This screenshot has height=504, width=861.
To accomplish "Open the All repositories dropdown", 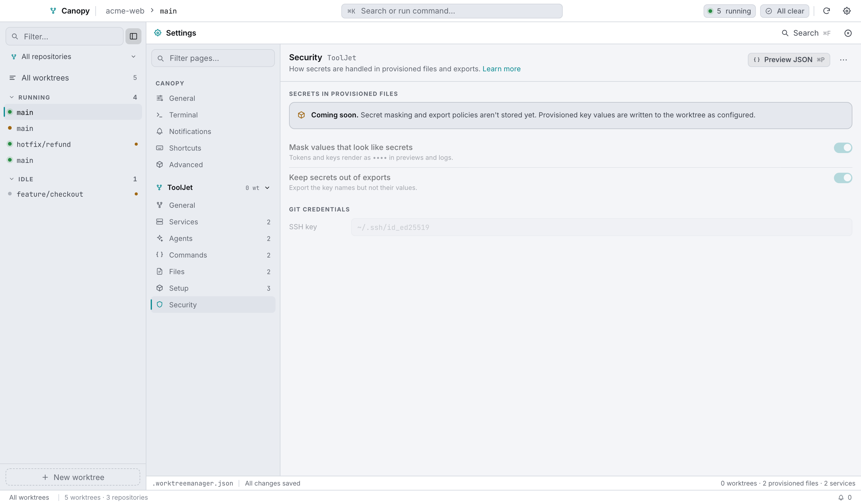I will click(73, 56).
